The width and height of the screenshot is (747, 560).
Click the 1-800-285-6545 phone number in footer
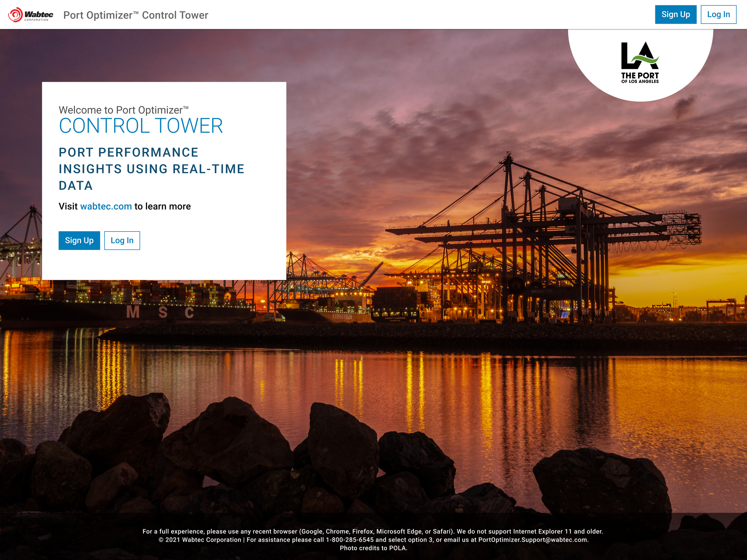click(350, 540)
